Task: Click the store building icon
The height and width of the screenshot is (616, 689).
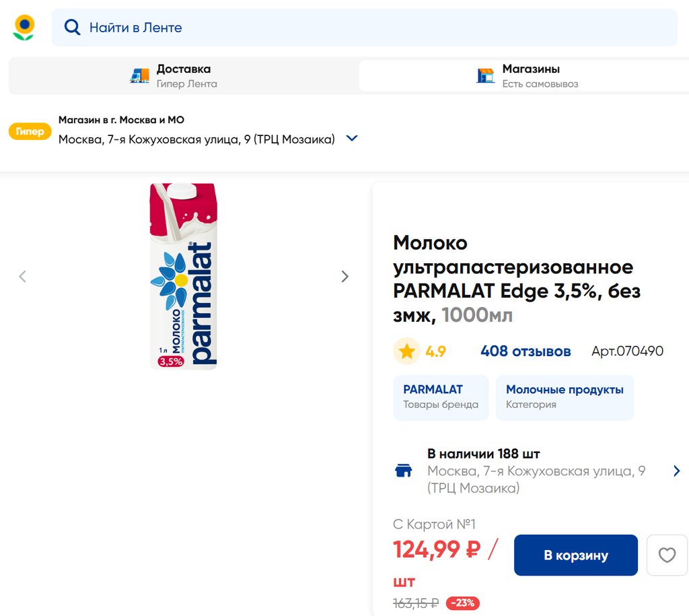Action: (485, 75)
